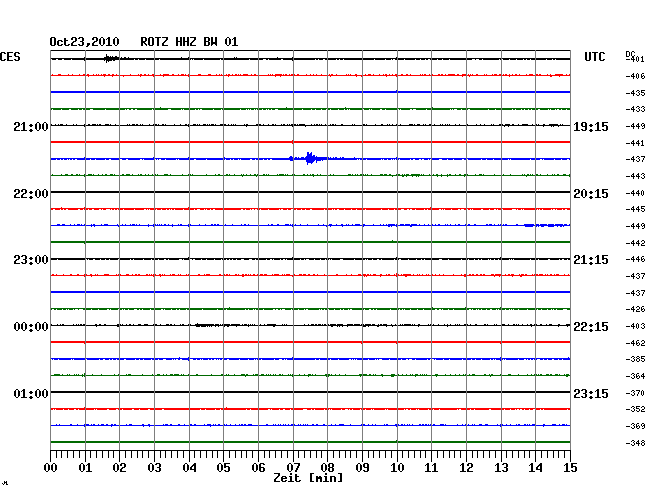
Task: Click the 07 minute axis tick label
Action: (x=293, y=468)
